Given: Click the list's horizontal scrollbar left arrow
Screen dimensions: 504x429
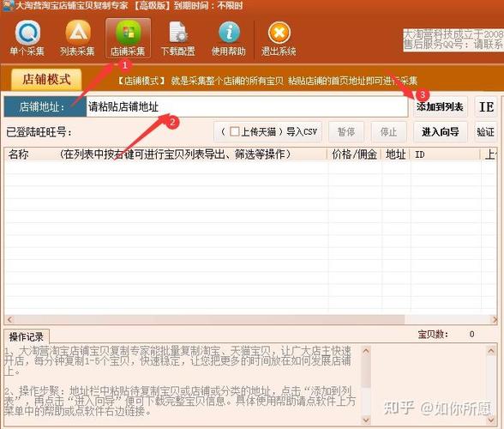Looking at the screenshot, I should pyautogui.click(x=9, y=319).
